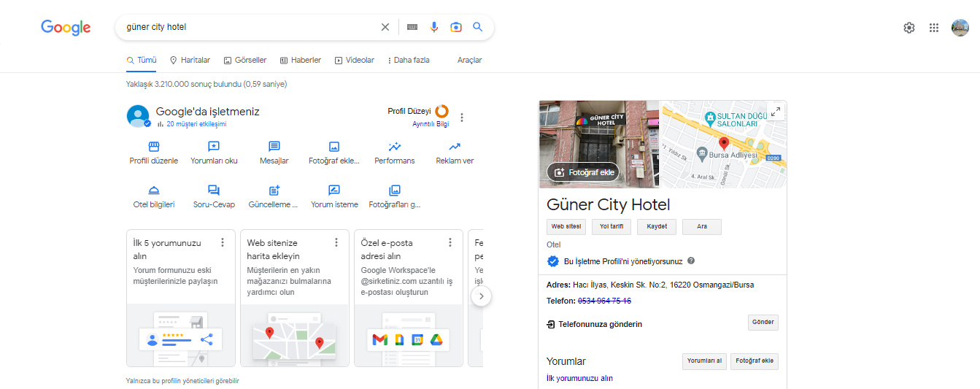Open the Reklam ver trend icon
The image size is (980, 389).
(455, 147)
